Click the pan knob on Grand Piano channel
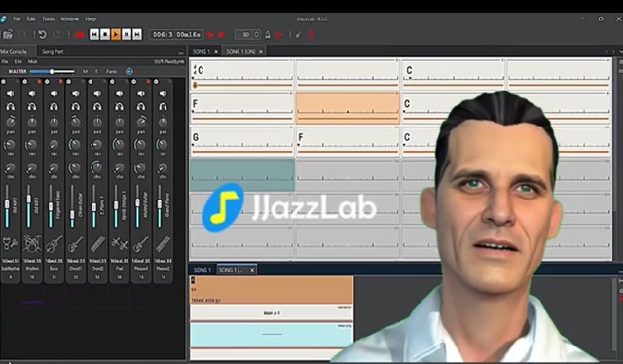 click(163, 122)
